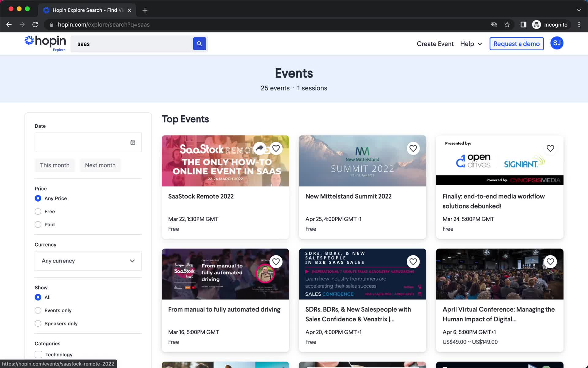Select the Free price radio option
The height and width of the screenshot is (368, 588).
[x=38, y=211]
